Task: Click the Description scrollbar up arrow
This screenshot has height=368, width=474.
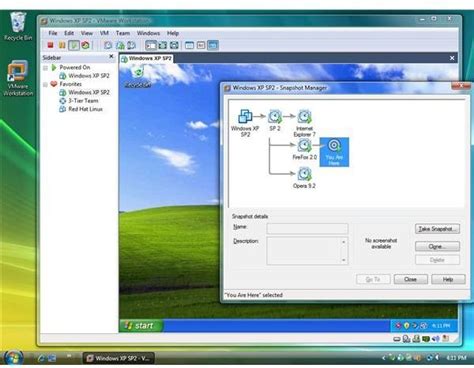Action: click(x=344, y=242)
